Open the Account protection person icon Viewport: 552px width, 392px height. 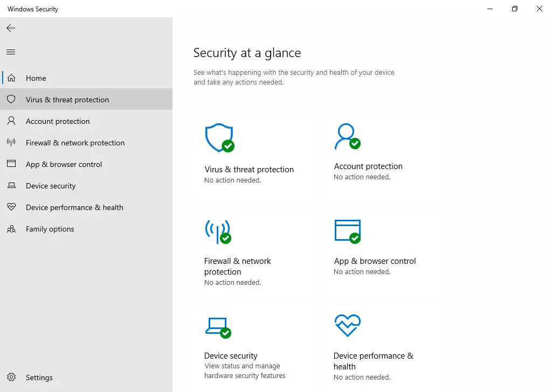tap(348, 135)
